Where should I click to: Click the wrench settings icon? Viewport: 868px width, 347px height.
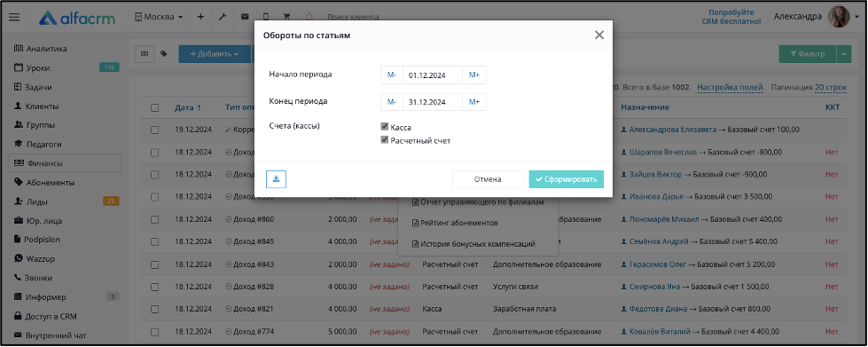[223, 17]
